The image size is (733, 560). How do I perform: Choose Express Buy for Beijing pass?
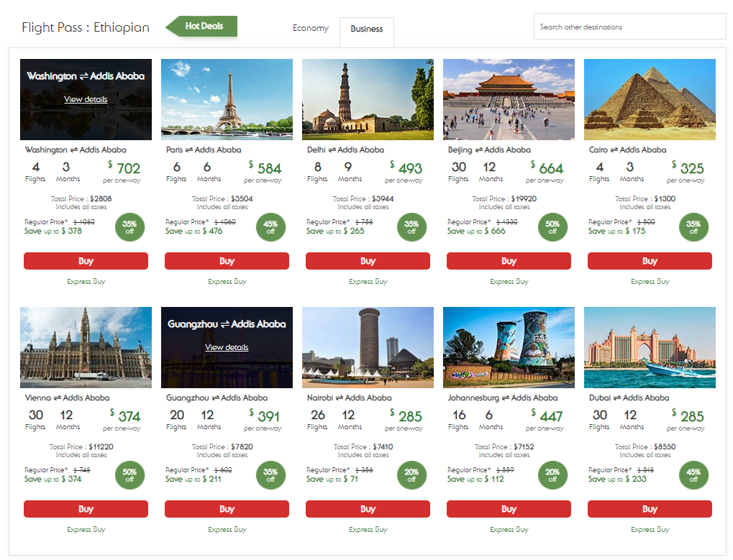click(x=509, y=282)
